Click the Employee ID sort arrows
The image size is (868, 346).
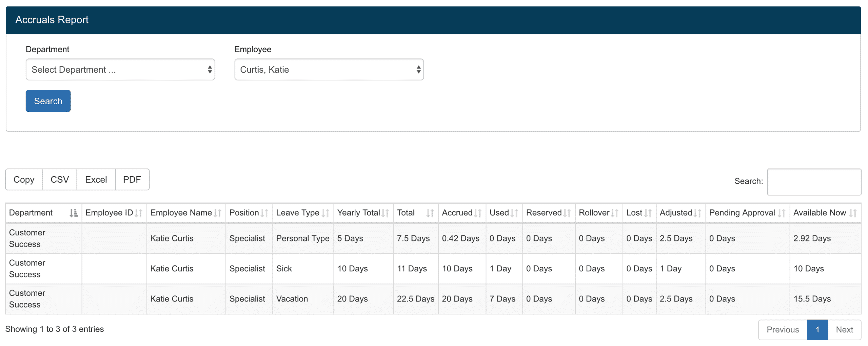click(x=138, y=213)
